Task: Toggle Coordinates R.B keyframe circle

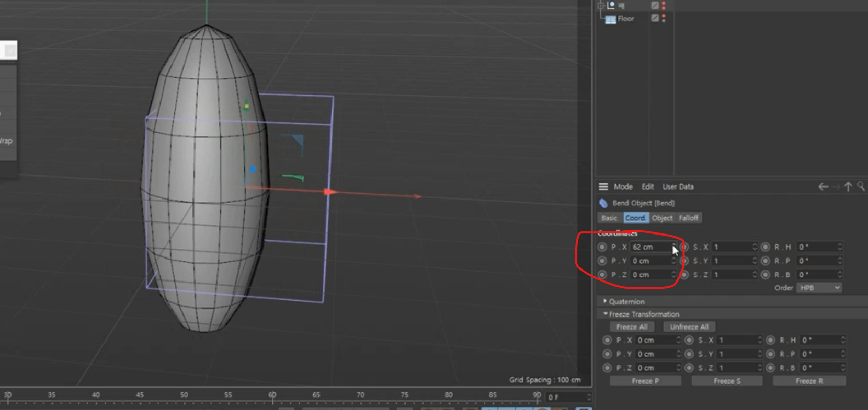Action: point(766,274)
